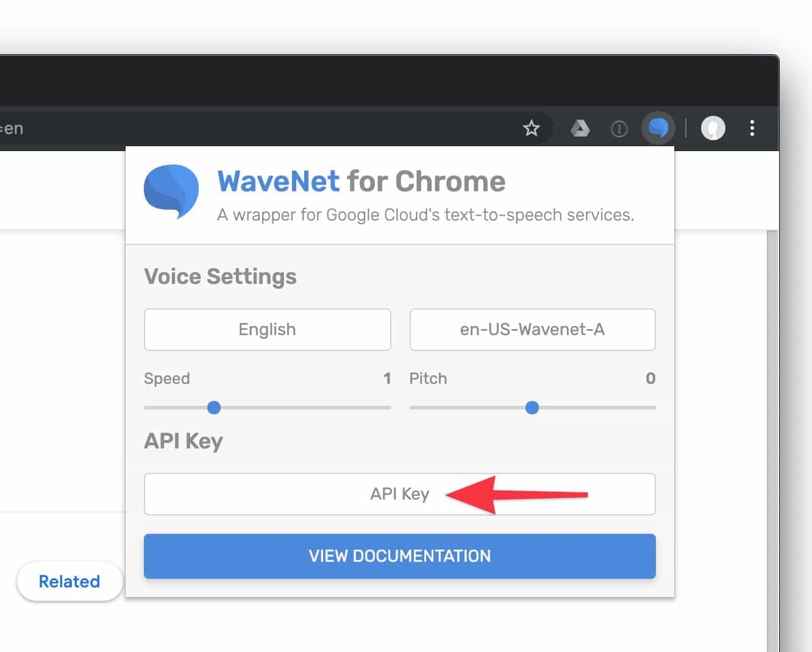Image resolution: width=812 pixels, height=652 pixels.
Task: Focus the API Key input field
Action: tap(400, 494)
